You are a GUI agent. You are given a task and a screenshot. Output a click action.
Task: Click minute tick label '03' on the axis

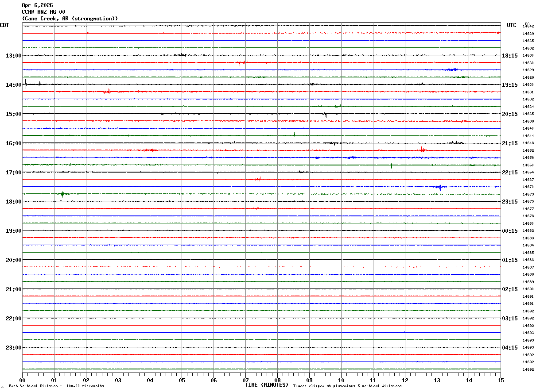tap(118, 380)
